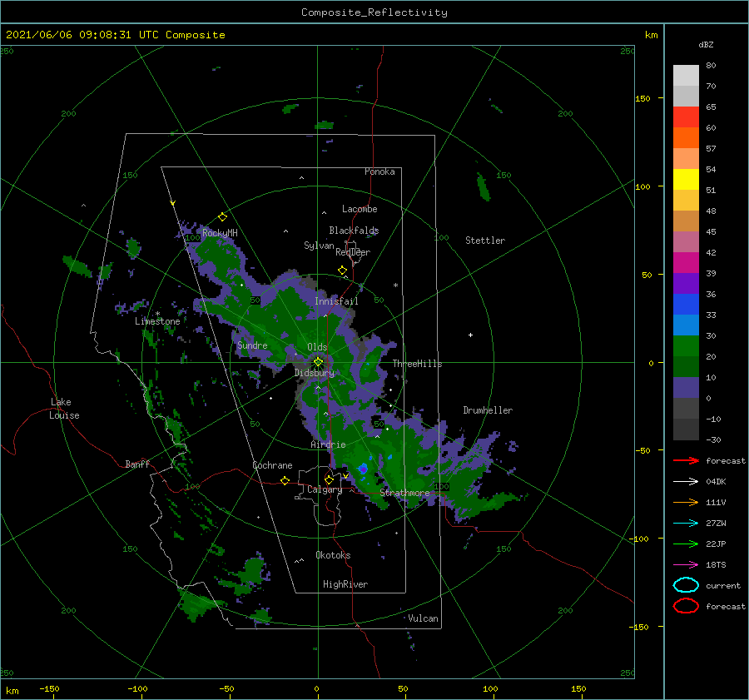
Task: Click the Stettler label
Action: pyautogui.click(x=485, y=241)
